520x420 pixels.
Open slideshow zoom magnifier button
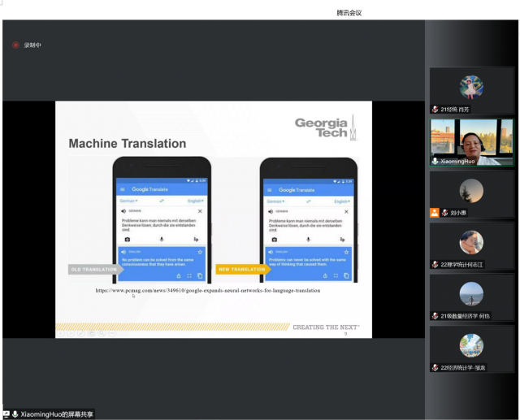102,333
